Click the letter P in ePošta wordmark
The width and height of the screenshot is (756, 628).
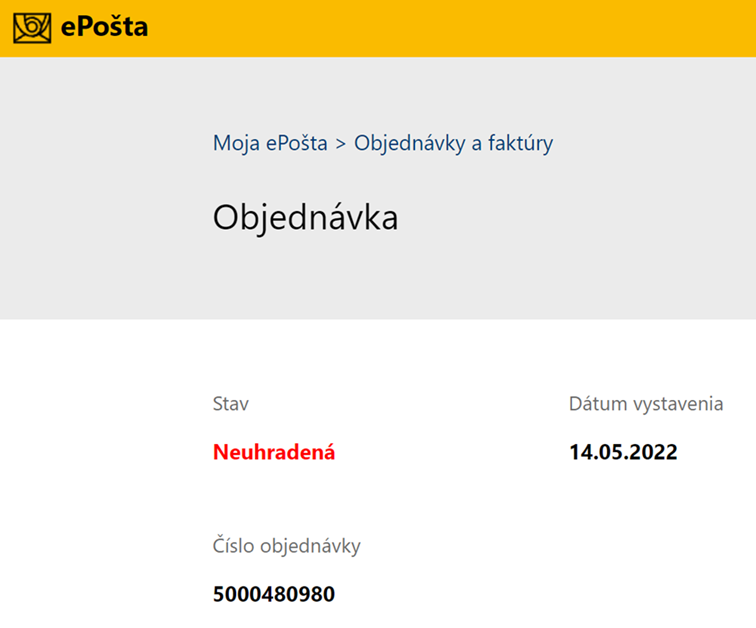tap(82, 27)
